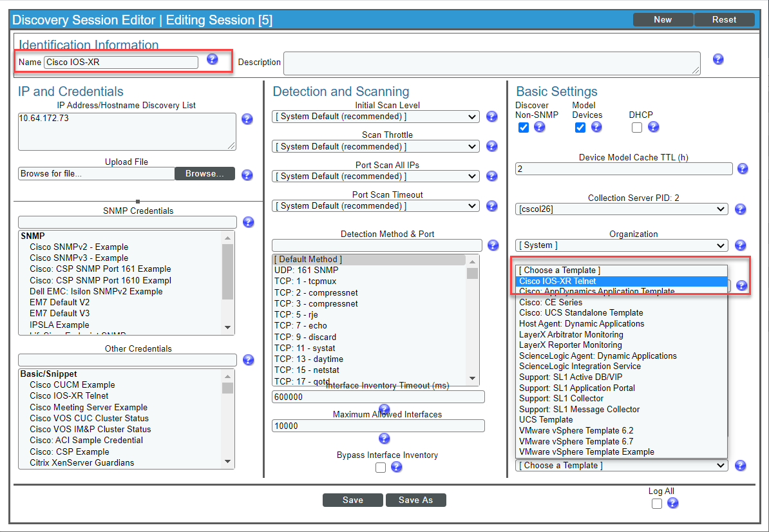Open the bottom Choose a Template dropdown
The width and height of the screenshot is (769, 532).
(622, 465)
